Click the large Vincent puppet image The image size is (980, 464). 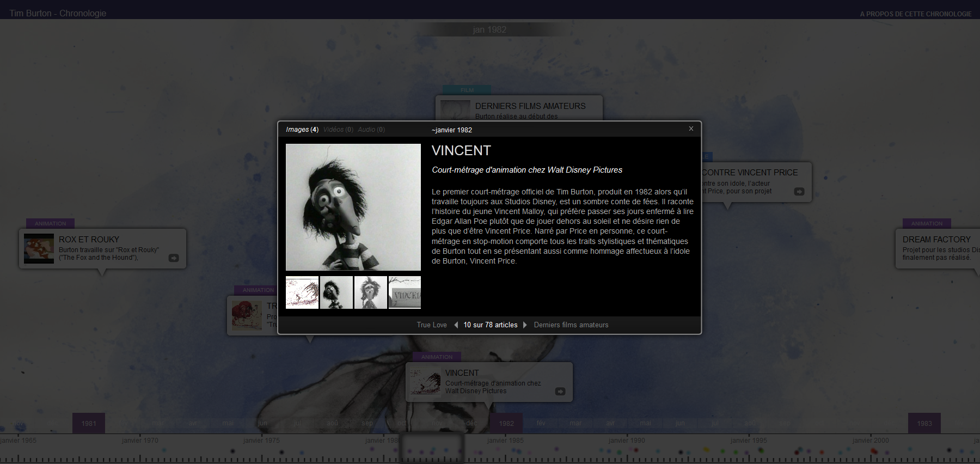point(353,207)
